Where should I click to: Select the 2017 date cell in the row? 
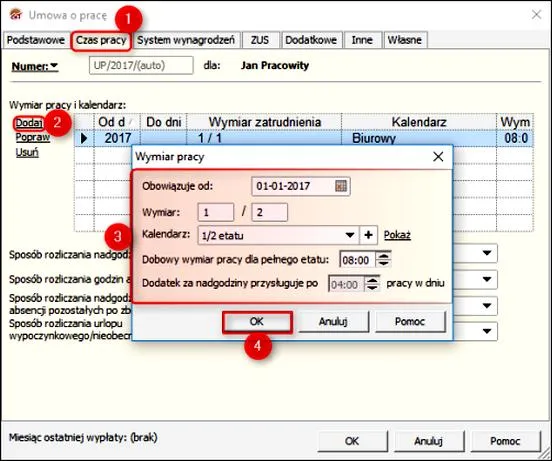click(x=117, y=138)
